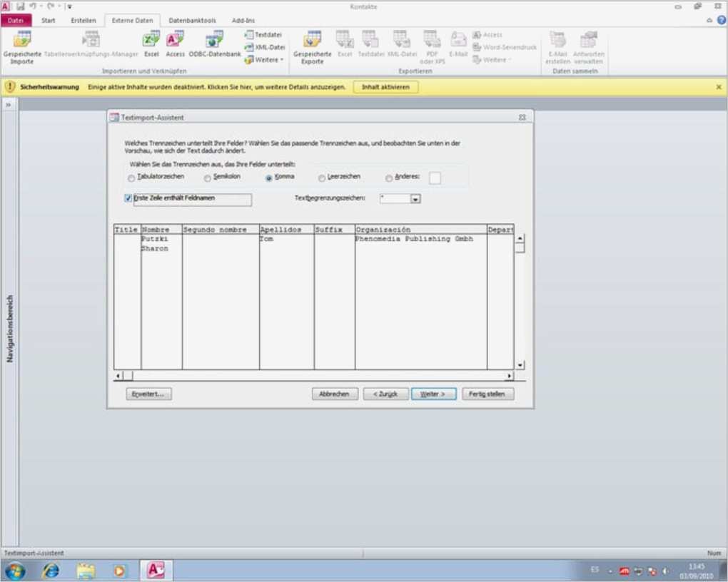This screenshot has width=728, height=582.
Task: Click the save icon in quick access toolbar
Action: (20, 6)
